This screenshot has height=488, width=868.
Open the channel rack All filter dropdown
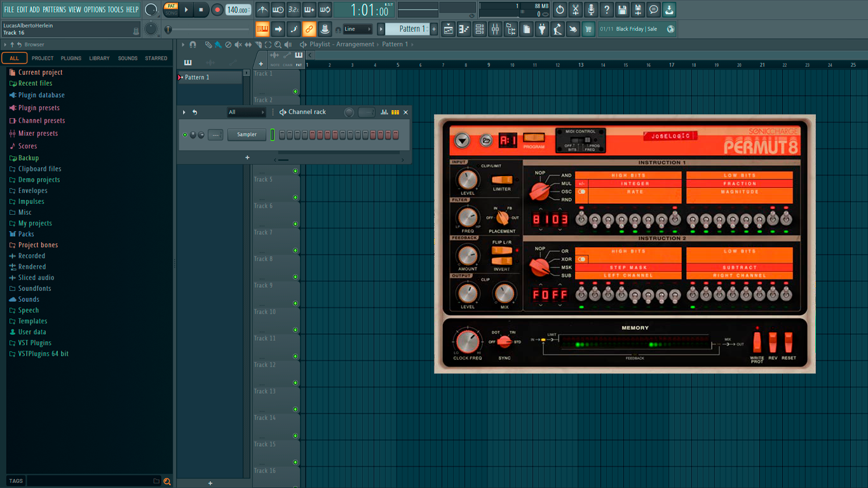246,112
